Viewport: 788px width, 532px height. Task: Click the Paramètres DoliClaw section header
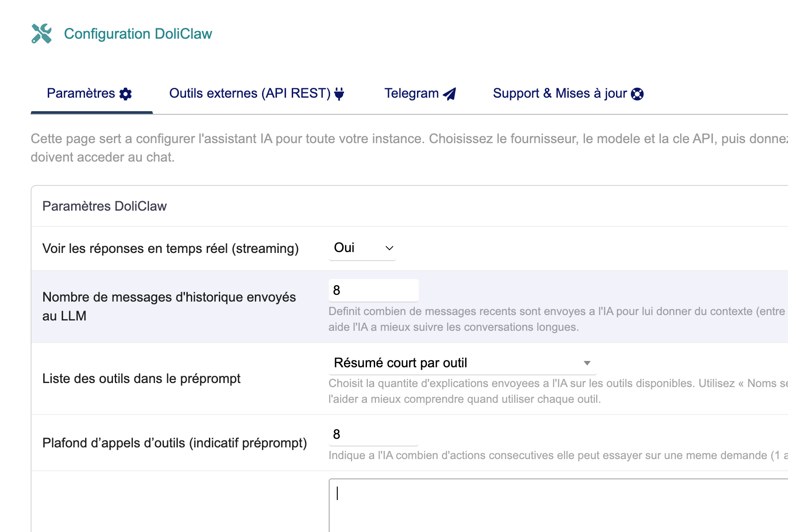pos(104,206)
